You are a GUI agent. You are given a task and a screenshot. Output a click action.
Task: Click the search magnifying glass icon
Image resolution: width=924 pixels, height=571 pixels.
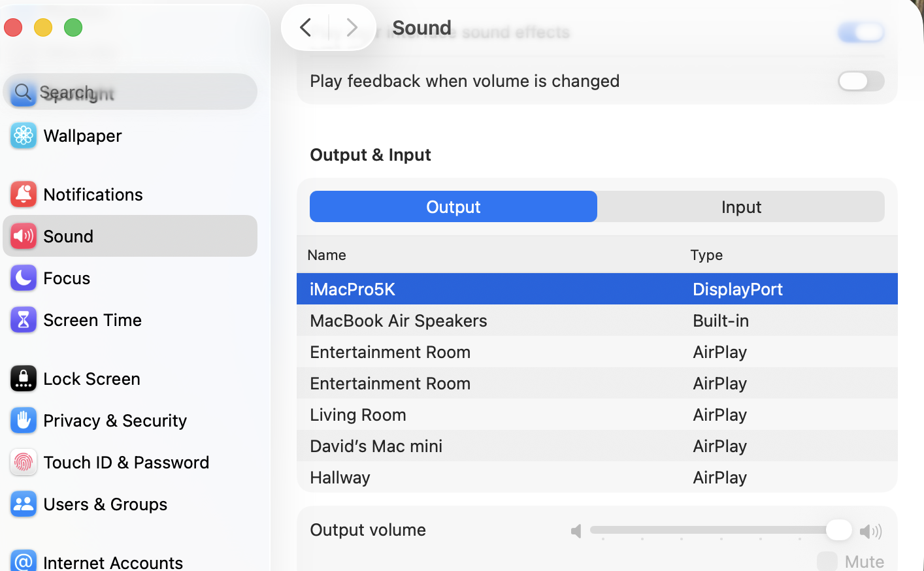23,93
